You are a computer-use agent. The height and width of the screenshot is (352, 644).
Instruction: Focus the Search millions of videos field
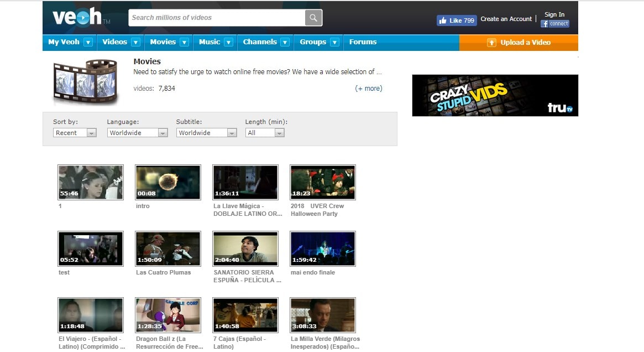(217, 18)
